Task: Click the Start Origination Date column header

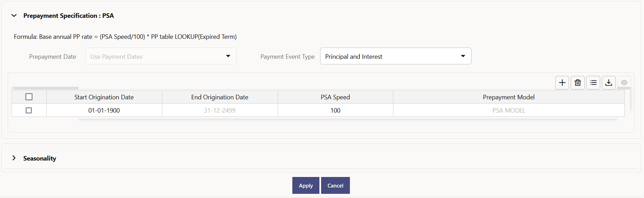Action: click(104, 97)
